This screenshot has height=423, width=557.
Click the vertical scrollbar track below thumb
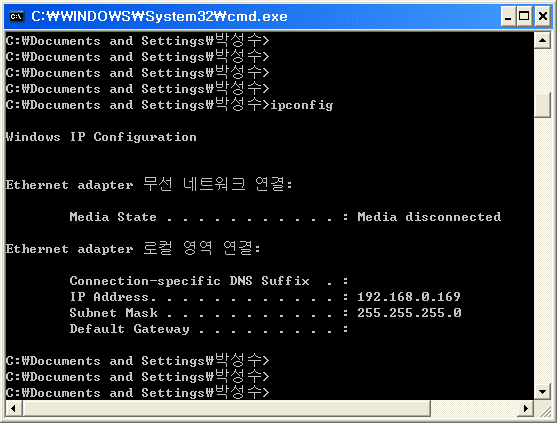point(542,249)
